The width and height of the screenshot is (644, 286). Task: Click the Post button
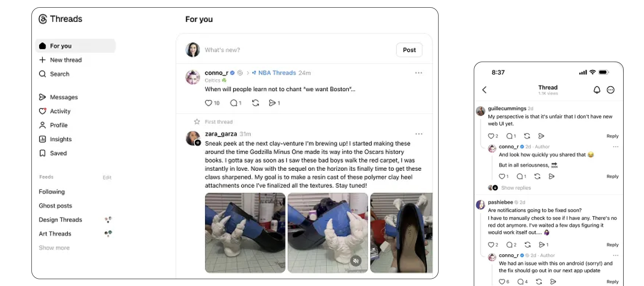point(409,50)
